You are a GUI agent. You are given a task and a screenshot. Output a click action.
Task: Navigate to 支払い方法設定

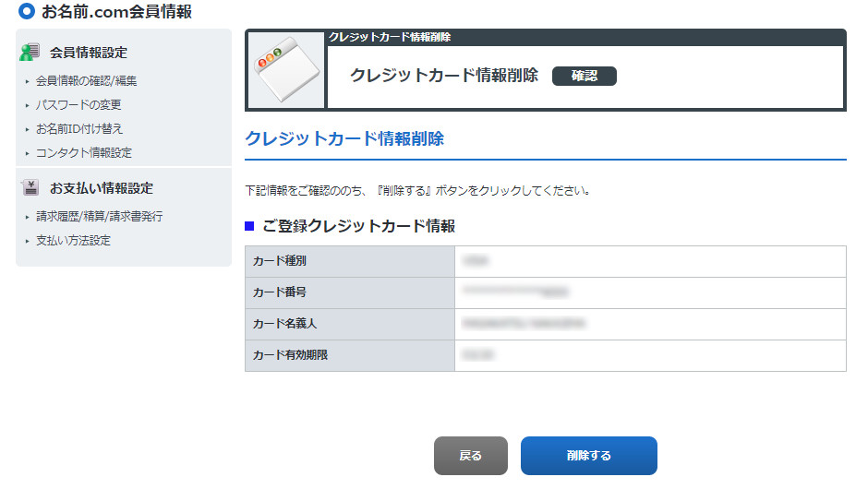[73, 241]
